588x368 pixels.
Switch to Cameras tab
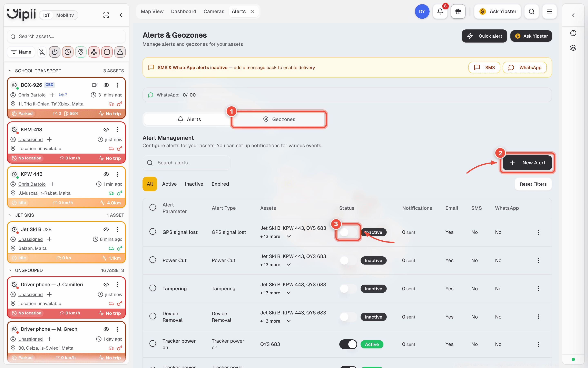coord(214,11)
